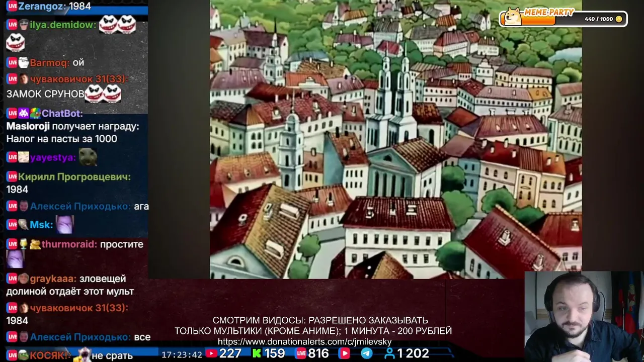Viewport: 644px width, 362px height.
Task: Click the '440 / 1000' counter text
Action: 599,19
